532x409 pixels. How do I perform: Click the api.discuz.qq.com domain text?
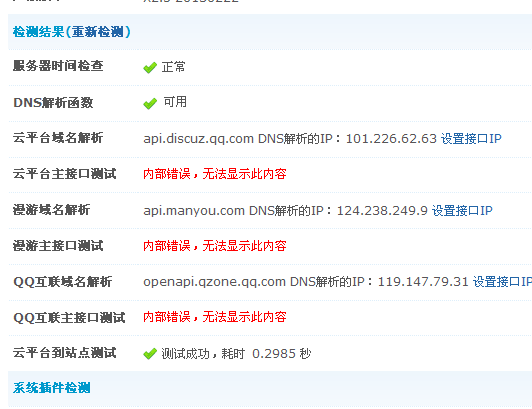click(x=198, y=139)
